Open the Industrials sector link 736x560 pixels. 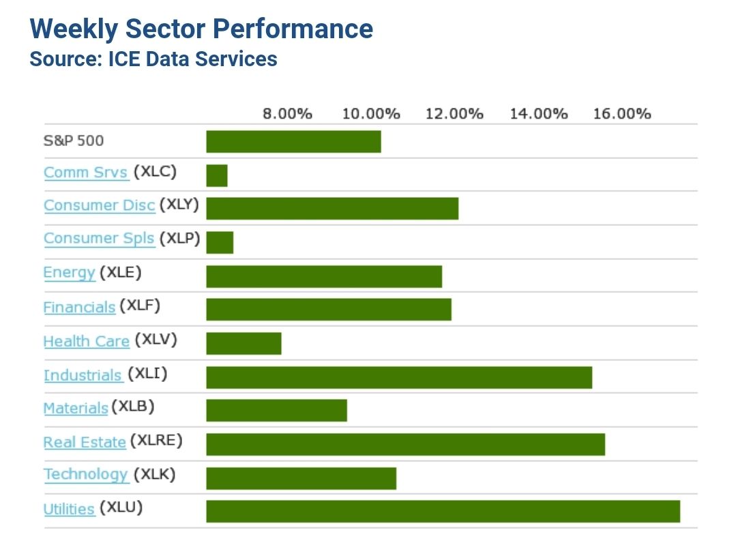[x=83, y=375]
